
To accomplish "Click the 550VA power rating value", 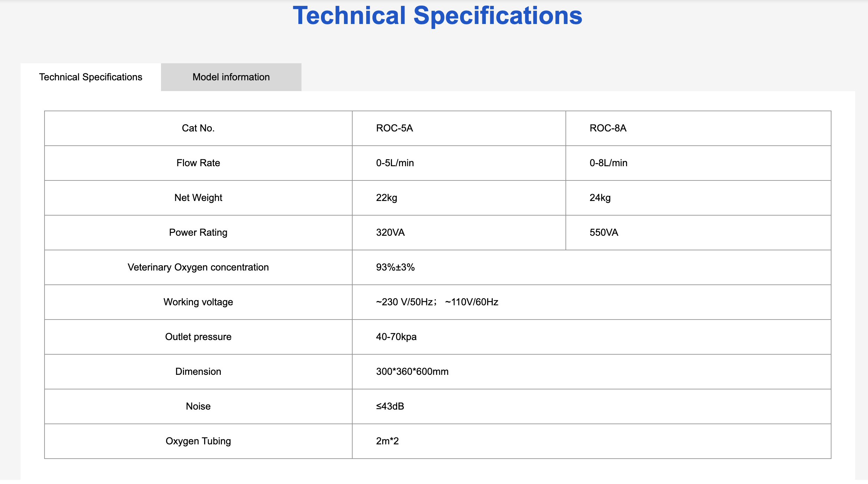I will (x=604, y=232).
